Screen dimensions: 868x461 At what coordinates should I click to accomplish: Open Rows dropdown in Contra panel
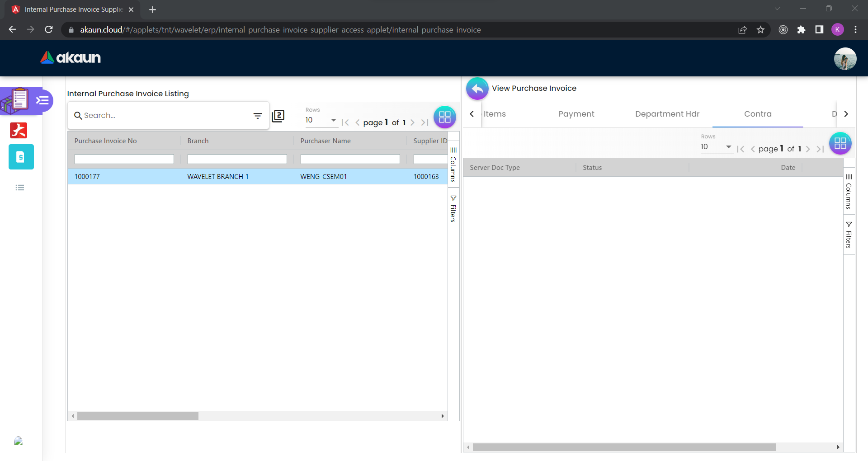[x=716, y=147]
